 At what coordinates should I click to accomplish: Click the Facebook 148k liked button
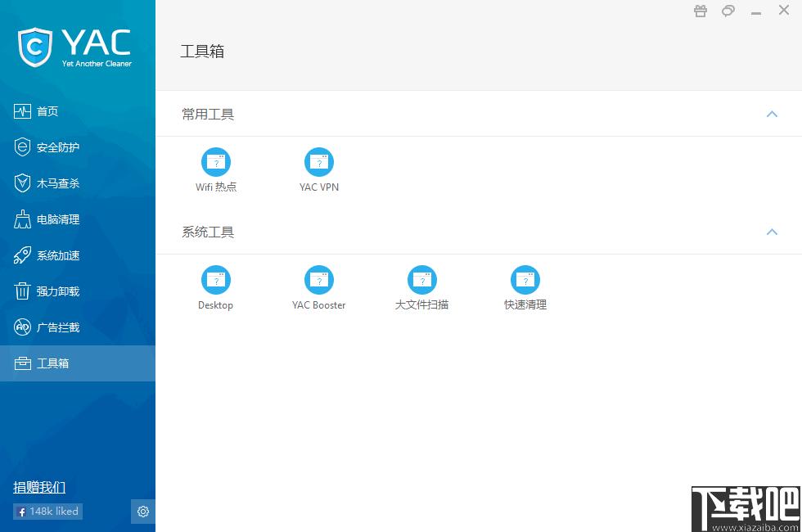pyautogui.click(x=48, y=512)
